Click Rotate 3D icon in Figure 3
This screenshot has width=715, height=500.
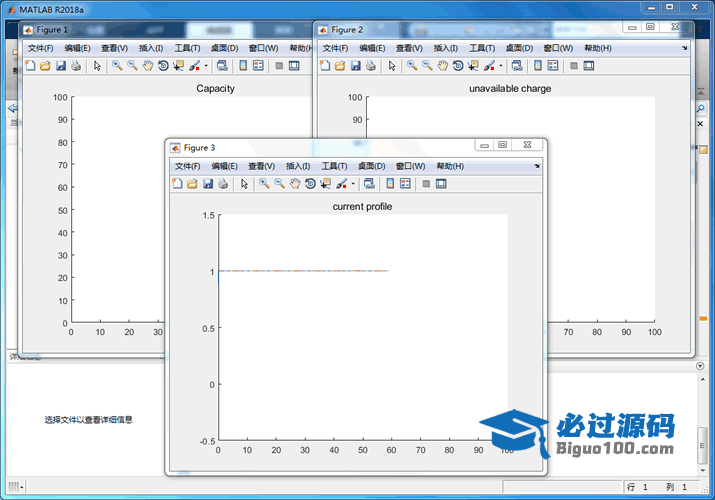pyautogui.click(x=310, y=184)
